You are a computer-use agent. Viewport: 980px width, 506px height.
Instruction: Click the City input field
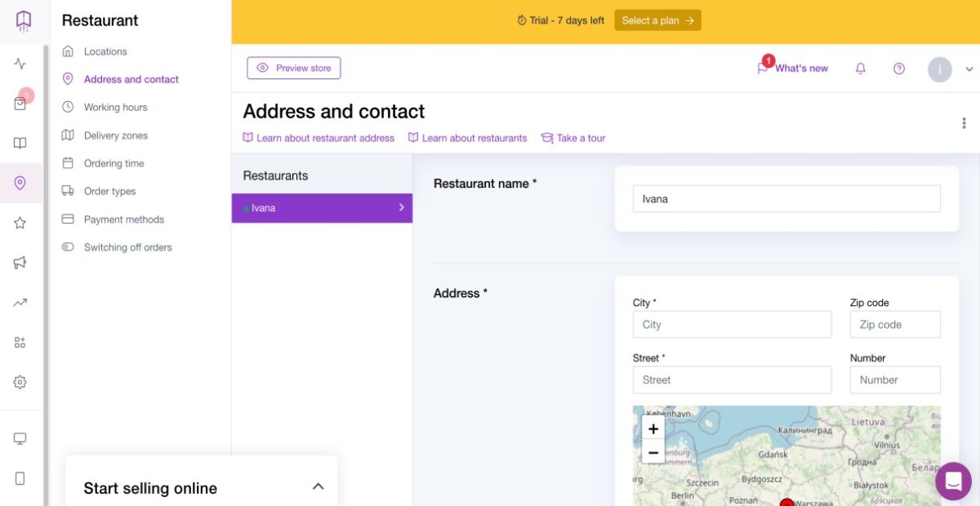point(732,324)
